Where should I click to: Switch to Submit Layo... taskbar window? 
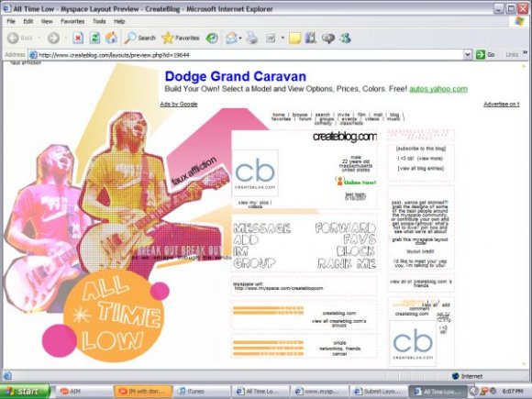378,391
